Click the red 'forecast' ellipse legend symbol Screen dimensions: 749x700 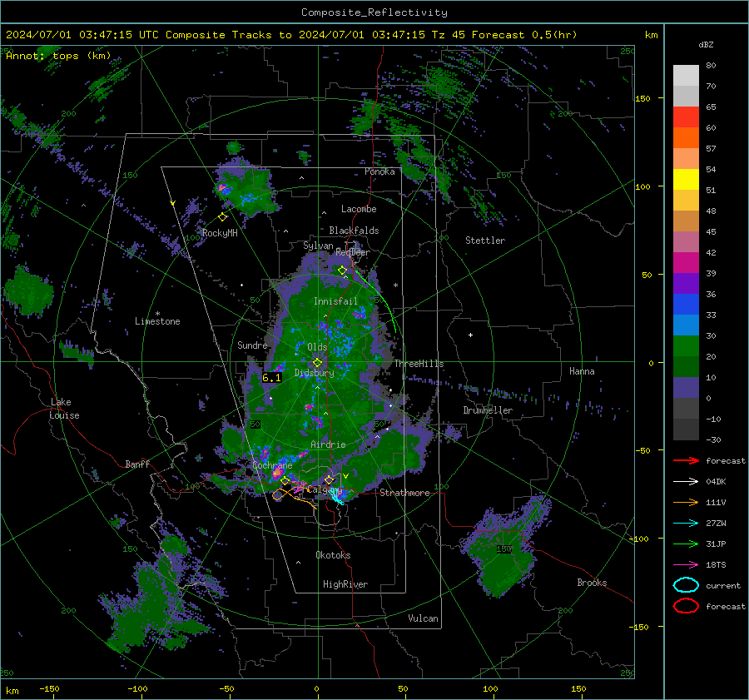(x=686, y=606)
